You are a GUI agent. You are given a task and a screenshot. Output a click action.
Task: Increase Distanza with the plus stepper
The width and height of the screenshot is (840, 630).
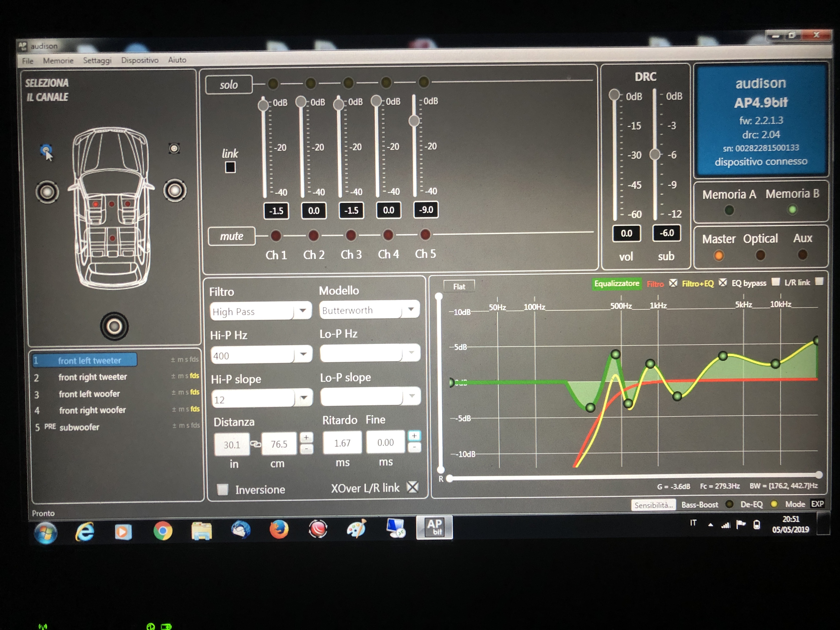306,437
